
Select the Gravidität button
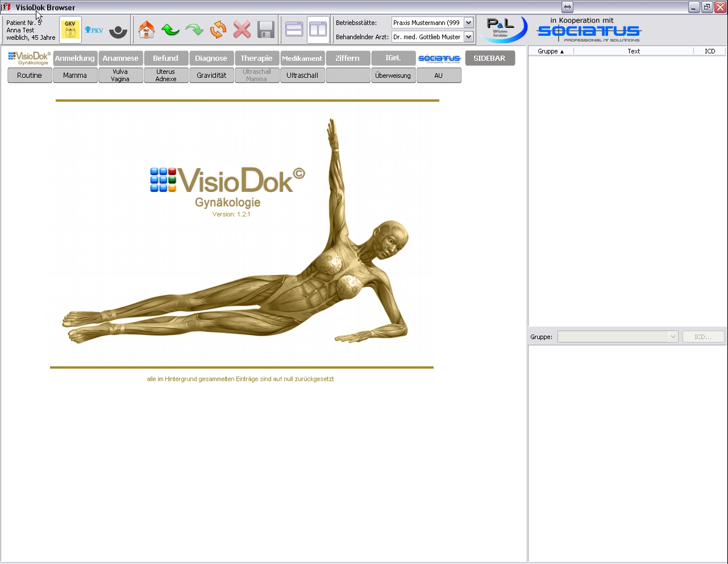211,76
